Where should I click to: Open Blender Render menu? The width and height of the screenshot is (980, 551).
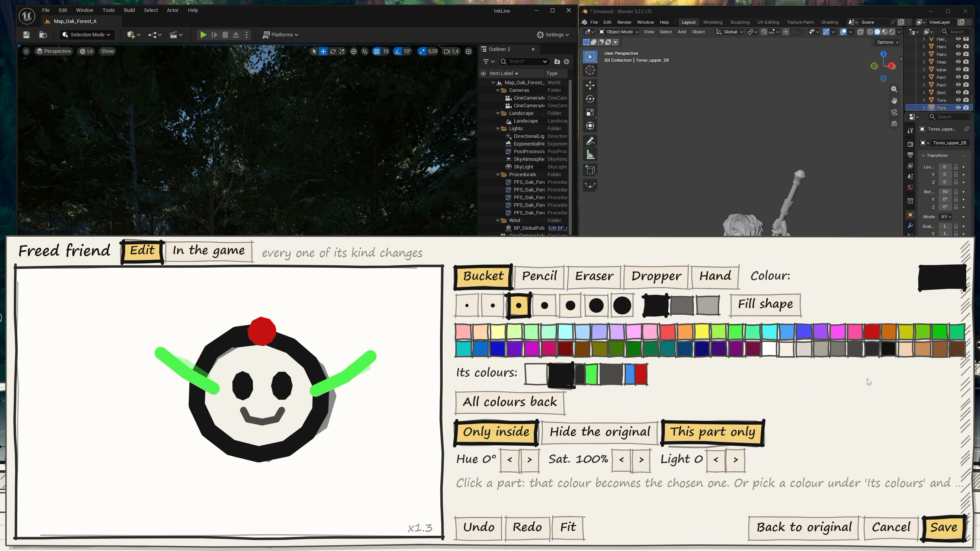[x=624, y=22]
